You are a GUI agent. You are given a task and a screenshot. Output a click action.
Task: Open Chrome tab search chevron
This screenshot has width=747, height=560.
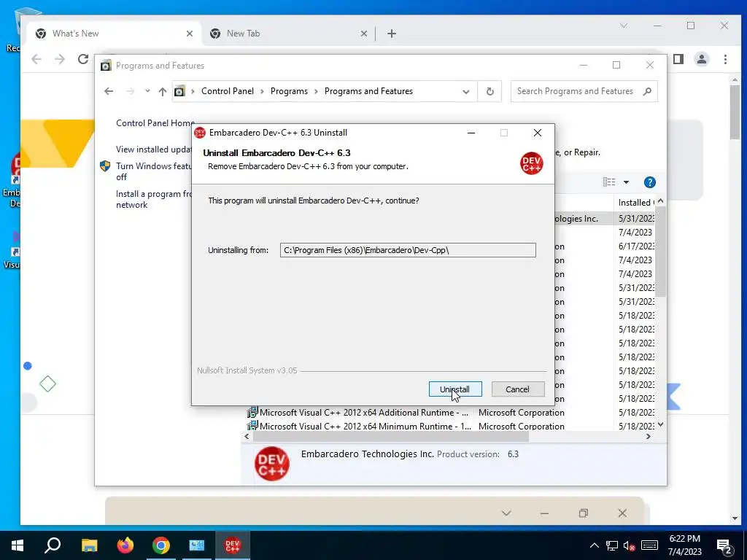[624, 26]
